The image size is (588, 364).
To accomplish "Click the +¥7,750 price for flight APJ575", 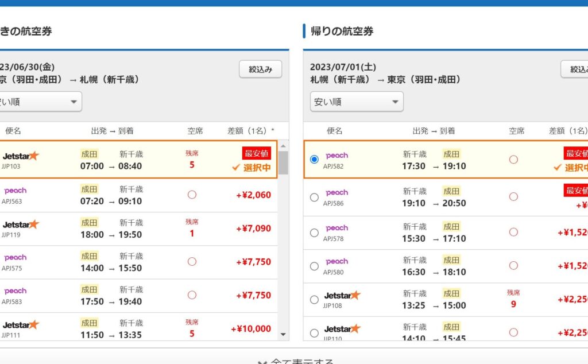I will pos(253,262).
